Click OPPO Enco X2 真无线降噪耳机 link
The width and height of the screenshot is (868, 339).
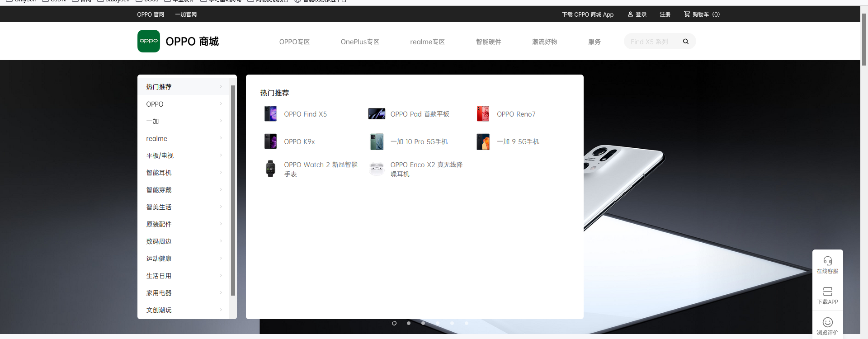click(x=426, y=169)
